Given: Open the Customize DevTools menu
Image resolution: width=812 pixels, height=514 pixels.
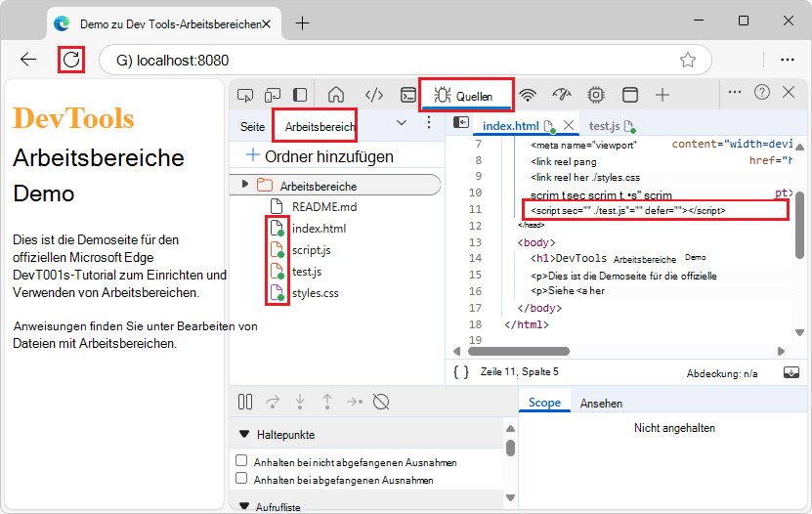Looking at the screenshot, I should [x=735, y=92].
